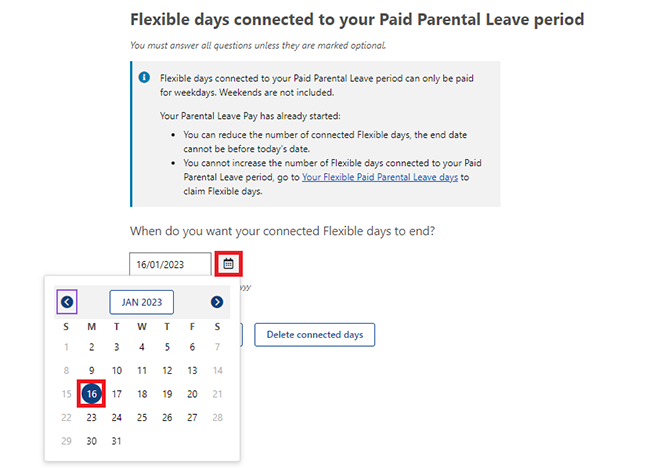
Task: Choose January 9 in the calendar
Action: pos(92,370)
